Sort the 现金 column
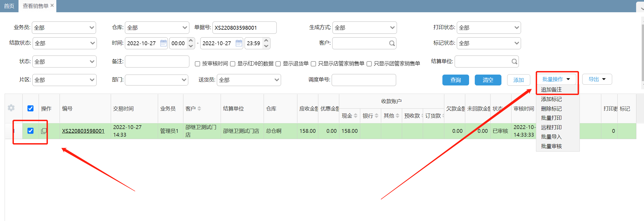This screenshot has height=221, width=644. pyautogui.click(x=356, y=116)
